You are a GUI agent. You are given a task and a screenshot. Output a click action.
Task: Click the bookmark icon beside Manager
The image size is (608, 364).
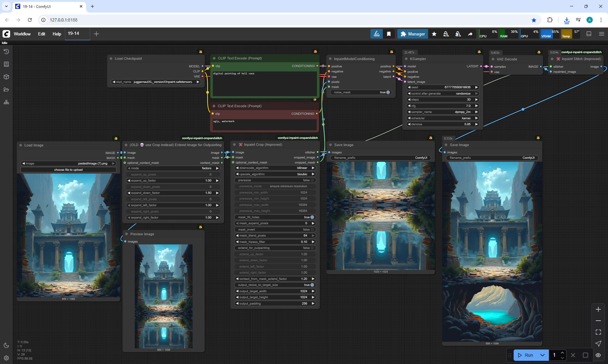[389, 34]
